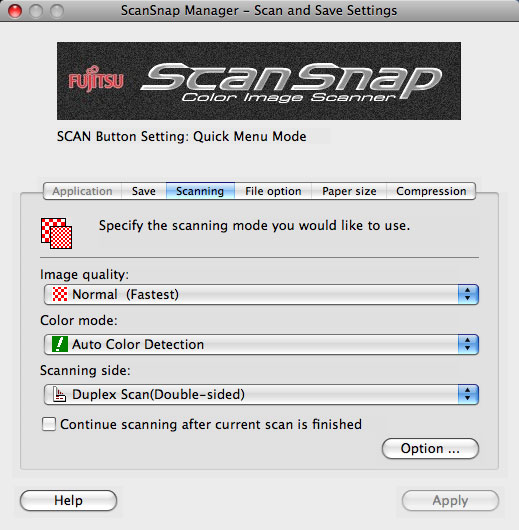519x530 pixels.
Task: Click the green Auto Color Detection icon
Action: point(60,344)
